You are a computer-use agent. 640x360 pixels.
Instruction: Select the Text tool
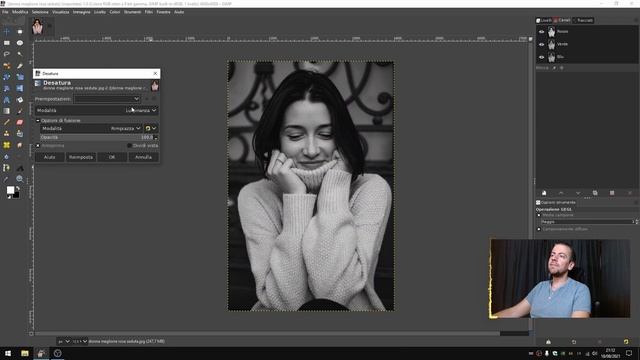[7, 100]
